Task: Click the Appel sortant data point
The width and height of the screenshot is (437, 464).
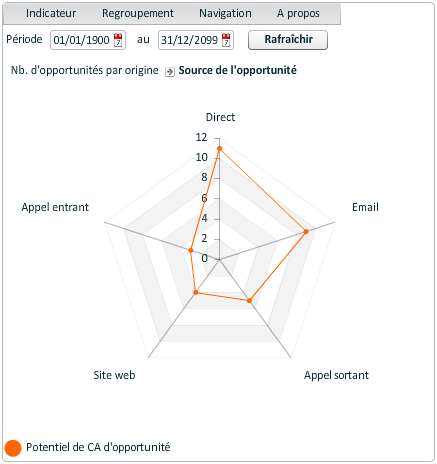Action: tap(249, 300)
